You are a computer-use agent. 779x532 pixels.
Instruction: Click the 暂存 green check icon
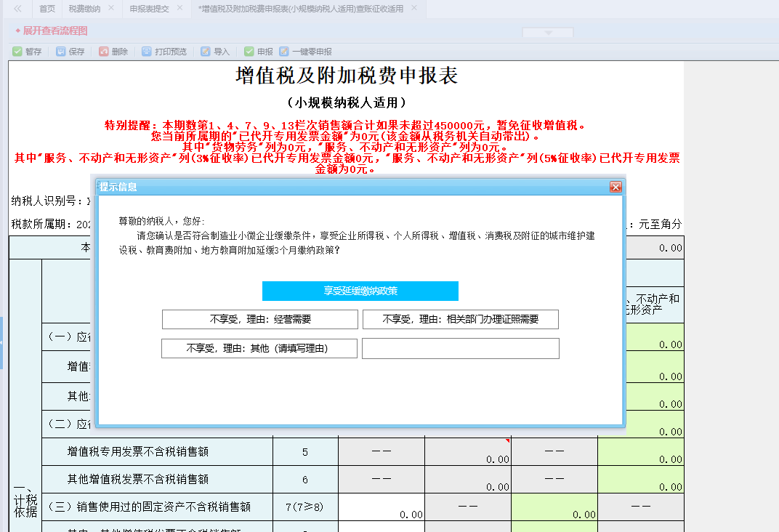[17, 51]
